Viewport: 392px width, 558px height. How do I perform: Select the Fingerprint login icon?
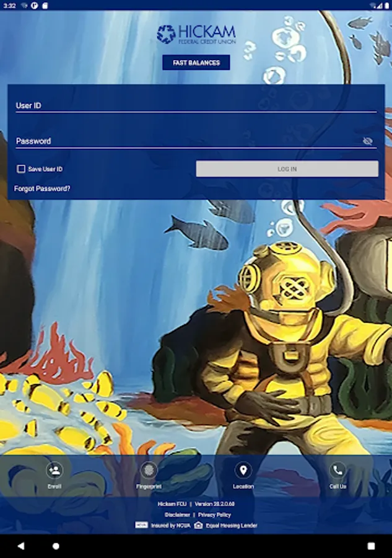[x=149, y=471]
